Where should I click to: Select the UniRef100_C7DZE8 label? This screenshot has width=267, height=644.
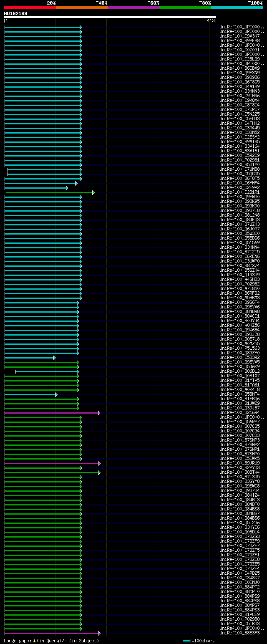click(239, 560)
